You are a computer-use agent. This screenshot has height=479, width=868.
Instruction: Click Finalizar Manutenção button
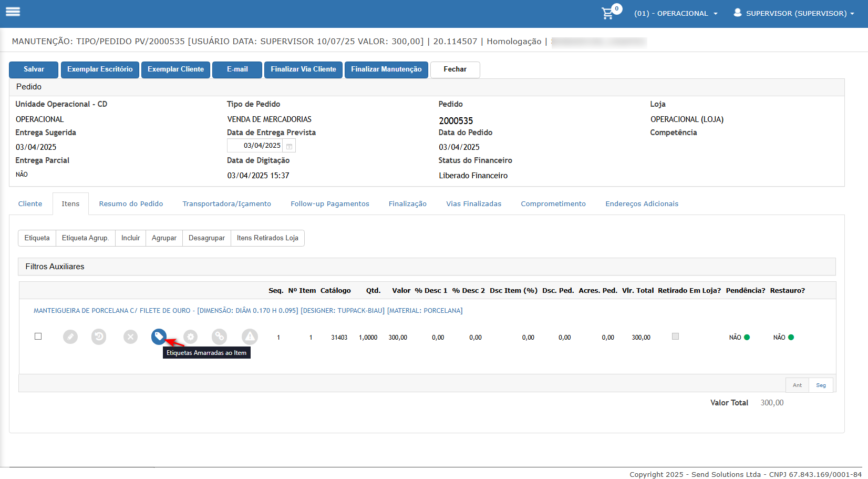(386, 69)
